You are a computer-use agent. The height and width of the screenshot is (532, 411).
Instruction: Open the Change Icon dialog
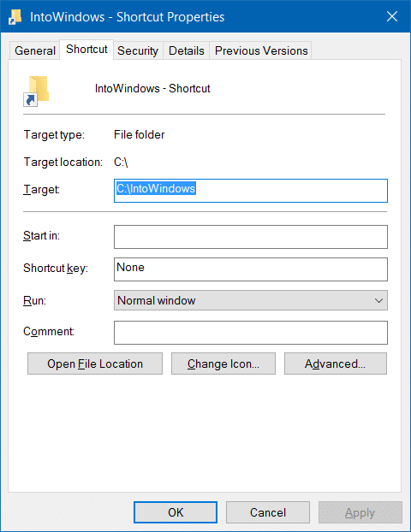[x=223, y=364]
